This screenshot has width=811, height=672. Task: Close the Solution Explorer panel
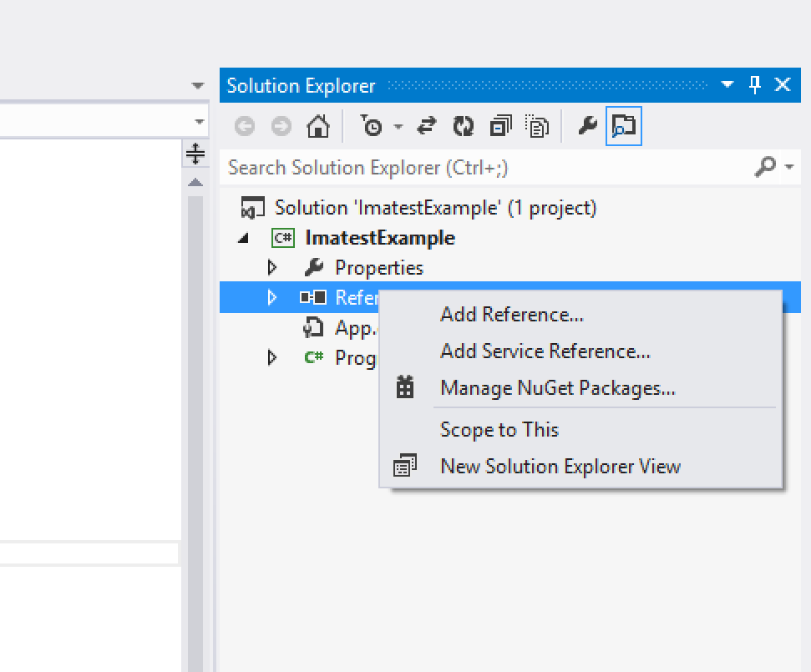pyautogui.click(x=783, y=84)
